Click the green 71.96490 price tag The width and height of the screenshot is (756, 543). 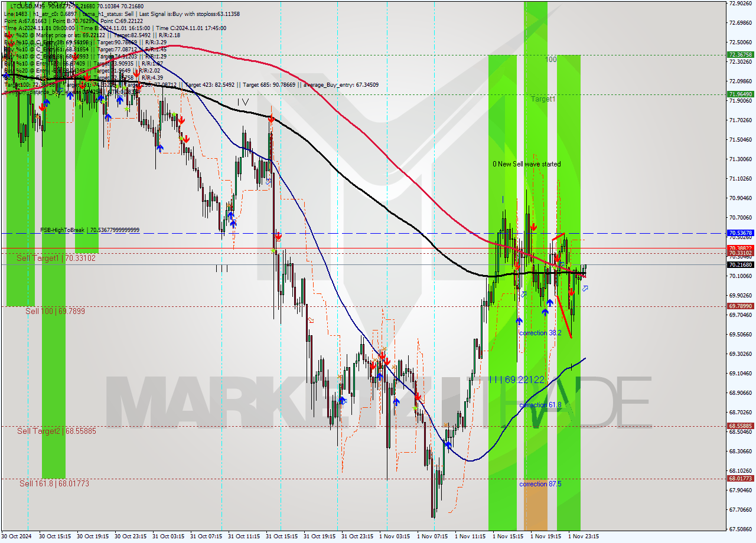pos(741,94)
